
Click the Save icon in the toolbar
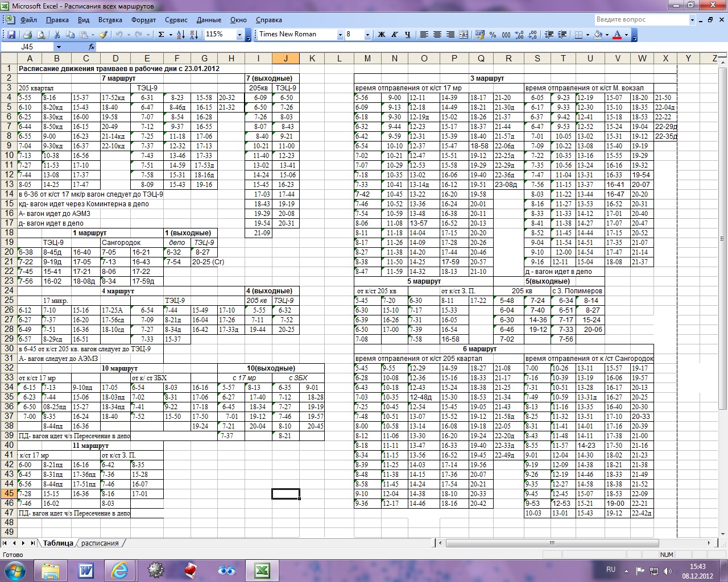11,35
